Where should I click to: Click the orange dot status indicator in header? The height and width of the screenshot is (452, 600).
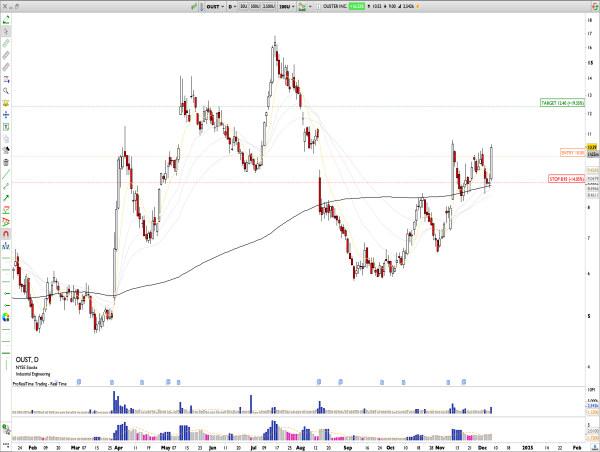tap(417, 7)
